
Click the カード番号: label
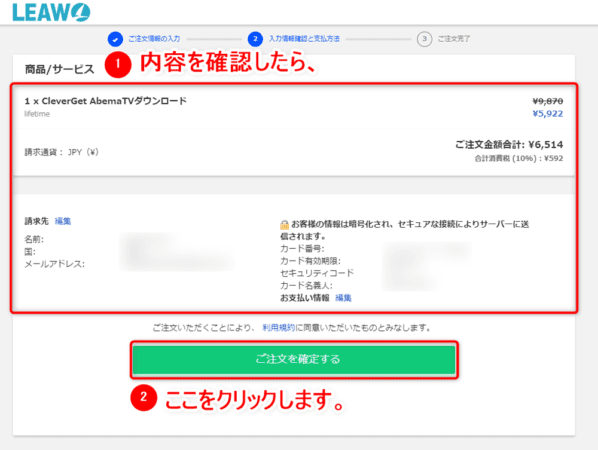click(x=302, y=249)
